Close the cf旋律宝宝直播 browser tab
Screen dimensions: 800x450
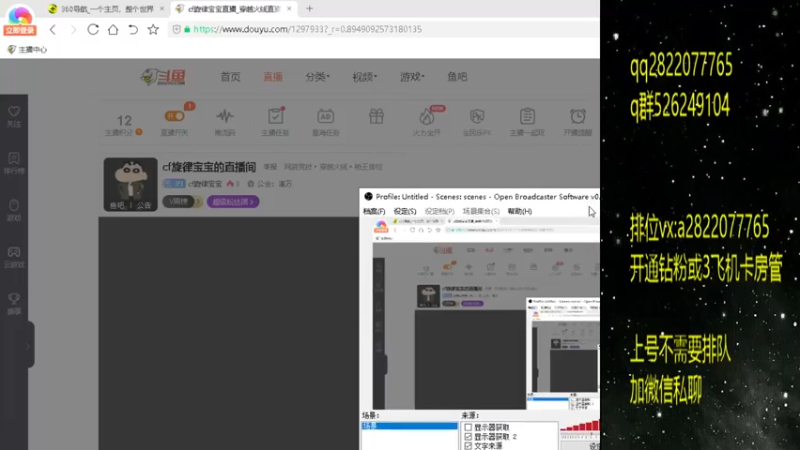pyautogui.click(x=289, y=9)
